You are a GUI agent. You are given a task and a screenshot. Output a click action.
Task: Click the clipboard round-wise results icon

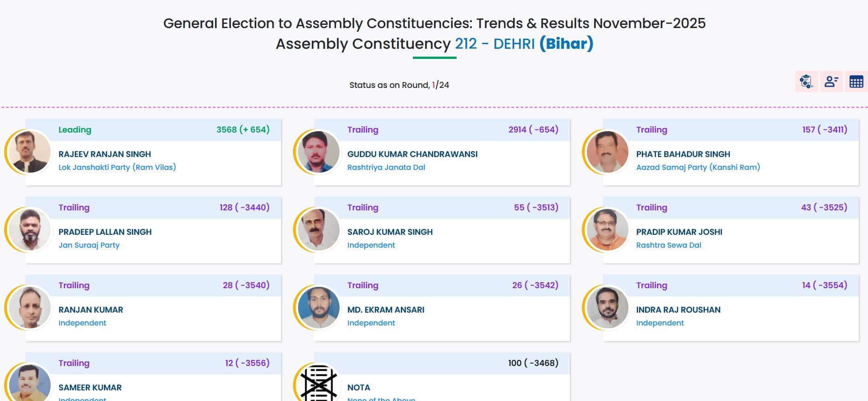[x=806, y=81]
